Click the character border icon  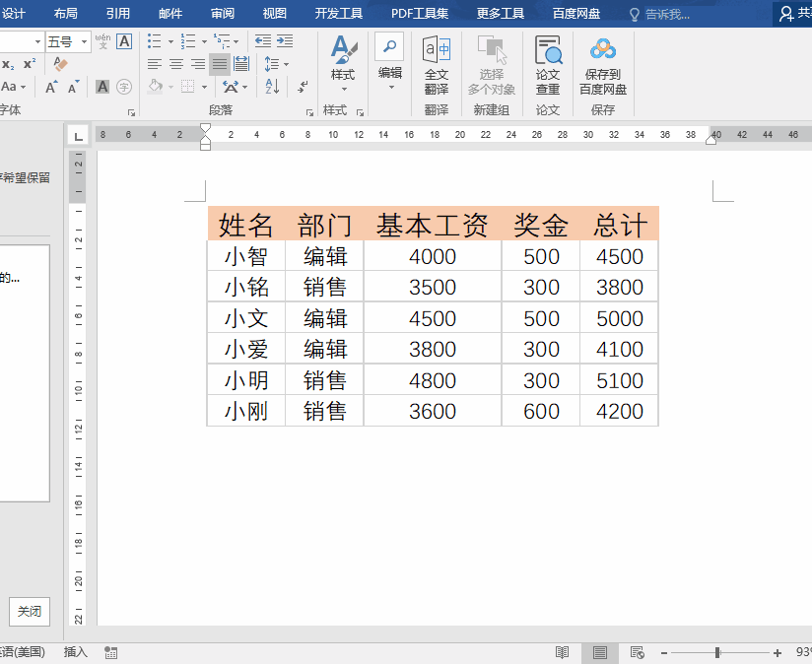click(124, 41)
